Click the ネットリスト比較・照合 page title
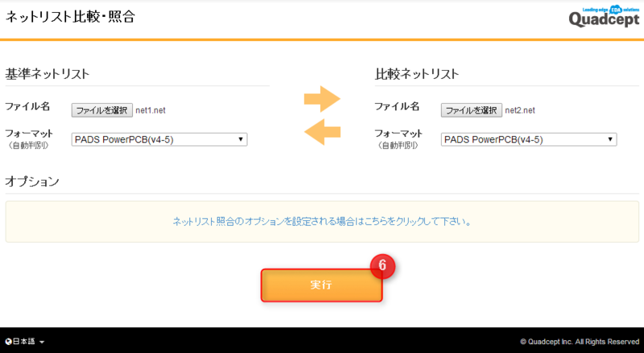Viewport: 644px width, 353px height. click(70, 17)
